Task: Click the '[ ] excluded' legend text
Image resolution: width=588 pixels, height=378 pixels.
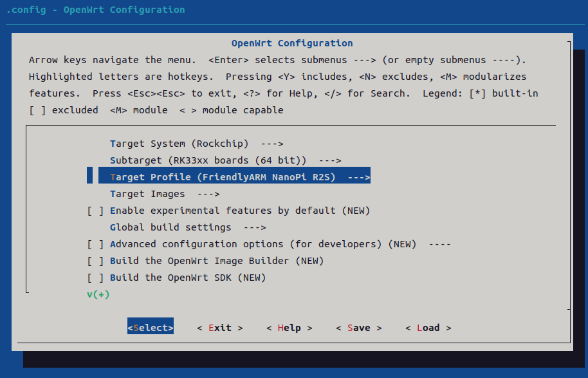Action: 64,110
